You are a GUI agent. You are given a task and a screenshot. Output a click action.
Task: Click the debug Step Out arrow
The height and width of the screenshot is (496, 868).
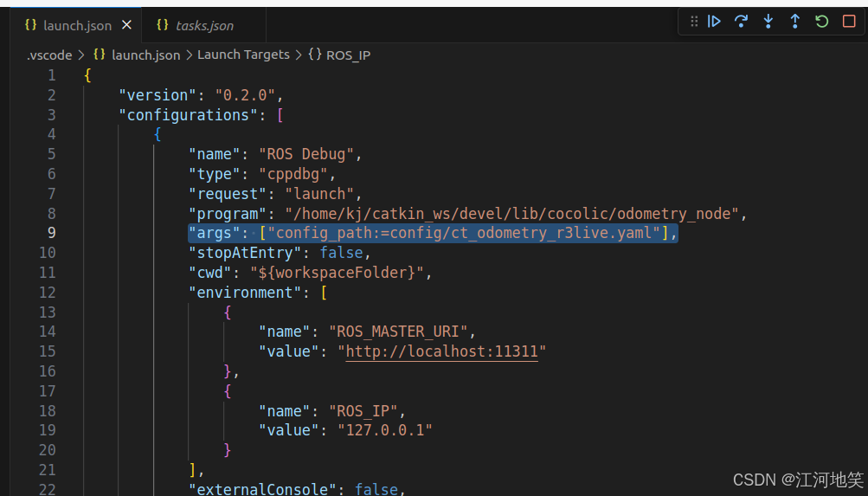[795, 22]
